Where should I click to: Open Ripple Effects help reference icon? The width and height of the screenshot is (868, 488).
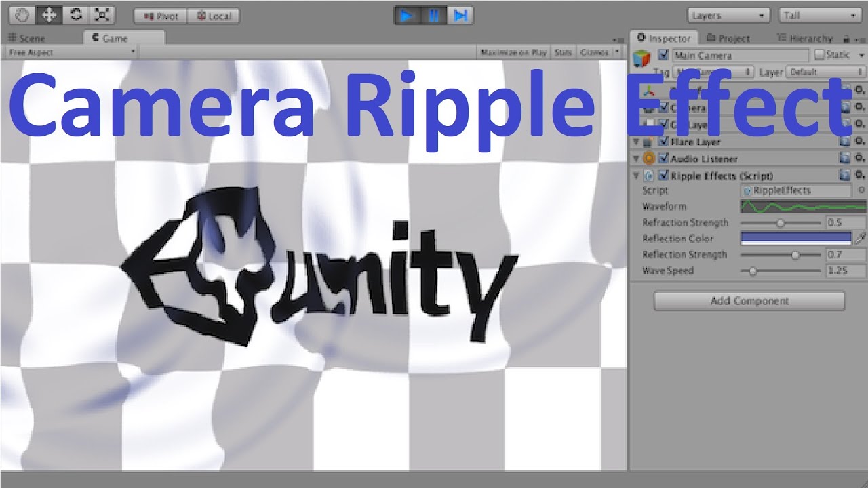(x=844, y=176)
